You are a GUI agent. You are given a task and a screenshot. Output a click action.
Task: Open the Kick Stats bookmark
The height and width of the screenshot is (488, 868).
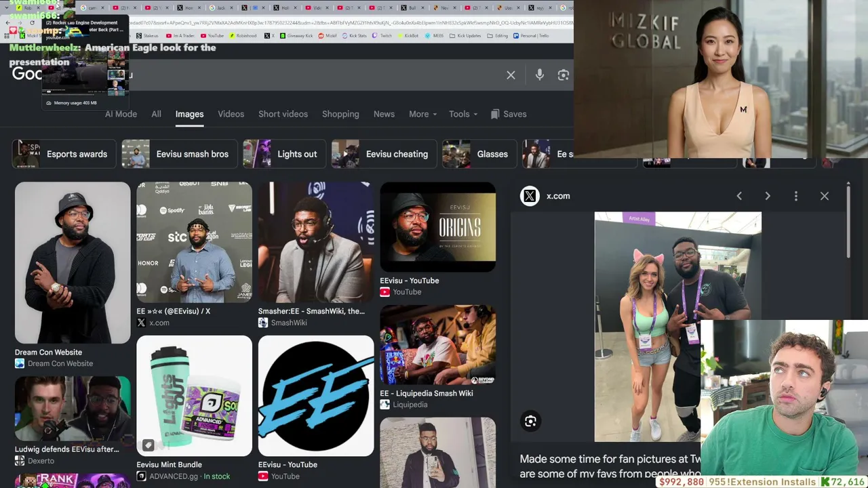pyautogui.click(x=355, y=36)
